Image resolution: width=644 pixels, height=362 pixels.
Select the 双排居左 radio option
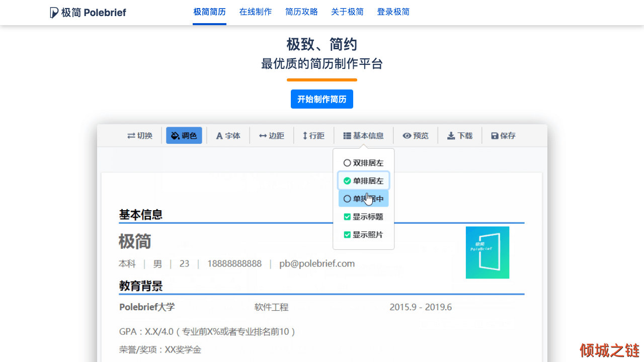tap(363, 163)
